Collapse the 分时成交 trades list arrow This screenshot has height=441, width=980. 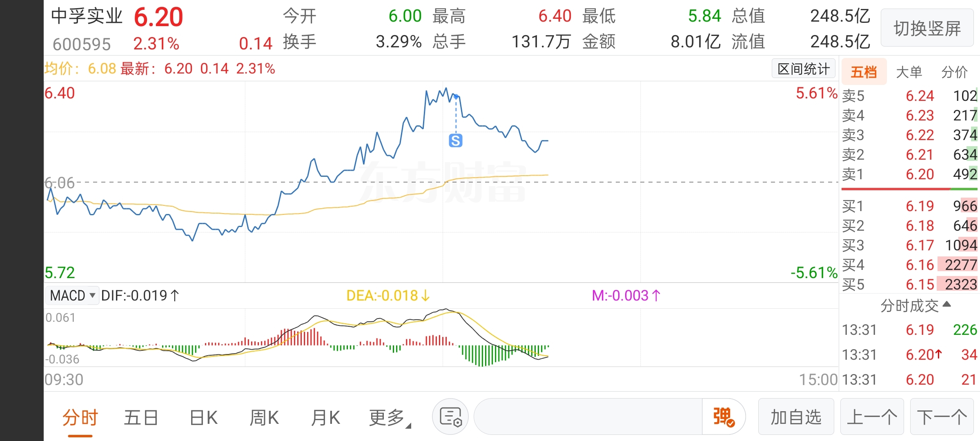947,304
